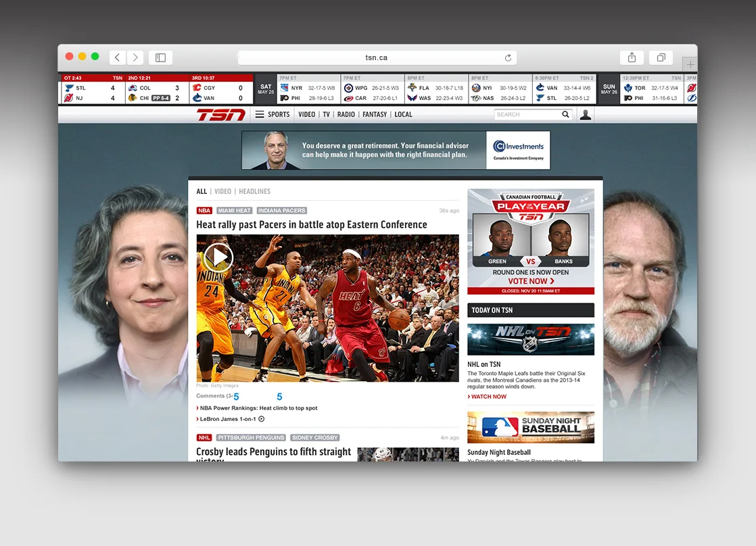Open the CGY vs VAN score box
Viewport: 756px width, 546px height.
(x=221, y=89)
